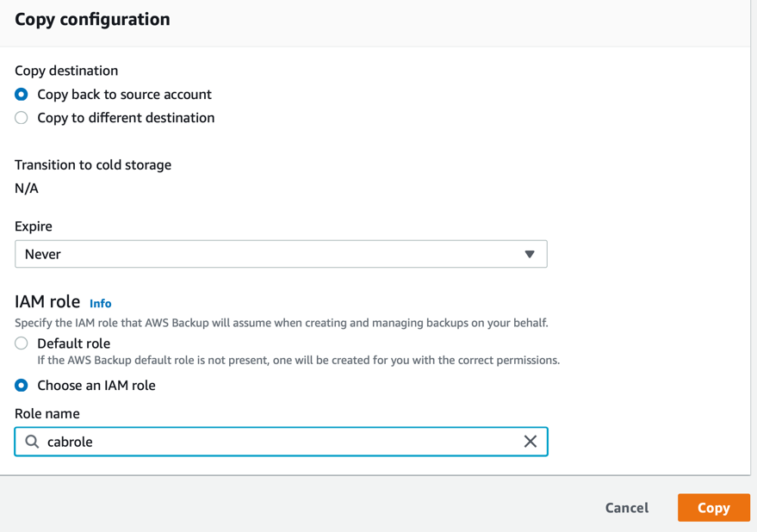Open the Info link beside IAM role
The image size is (757, 532).
pyautogui.click(x=101, y=303)
